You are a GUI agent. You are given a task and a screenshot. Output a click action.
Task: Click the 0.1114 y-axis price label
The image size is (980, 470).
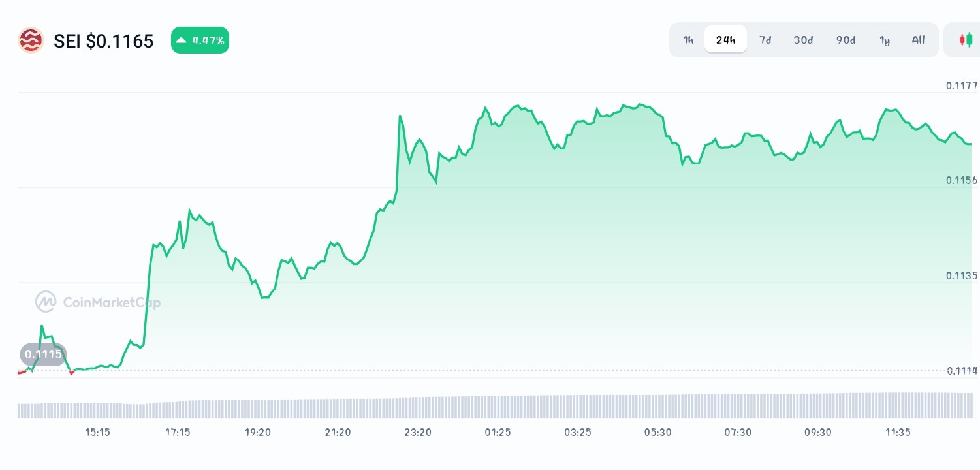click(961, 371)
